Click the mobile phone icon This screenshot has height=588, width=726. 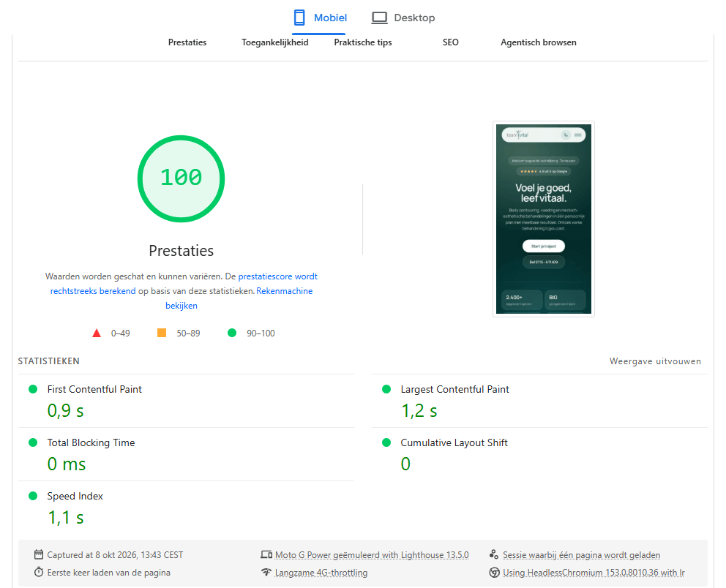299,18
